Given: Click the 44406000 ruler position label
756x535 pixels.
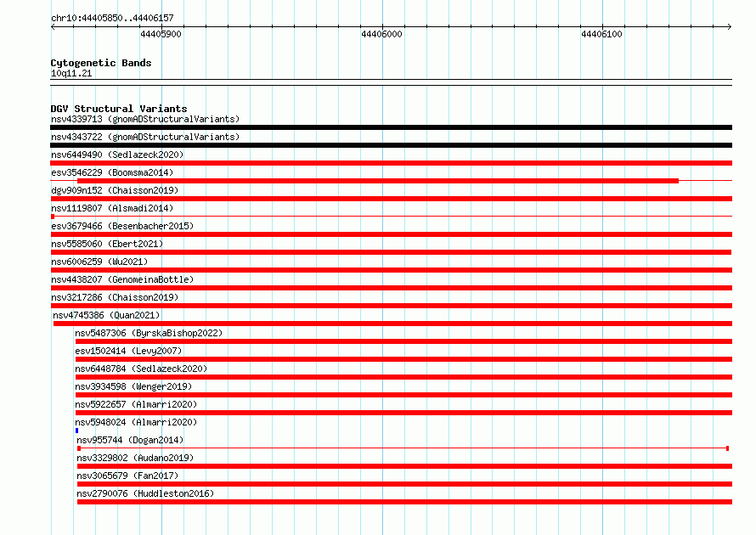Looking at the screenshot, I should (381, 34).
